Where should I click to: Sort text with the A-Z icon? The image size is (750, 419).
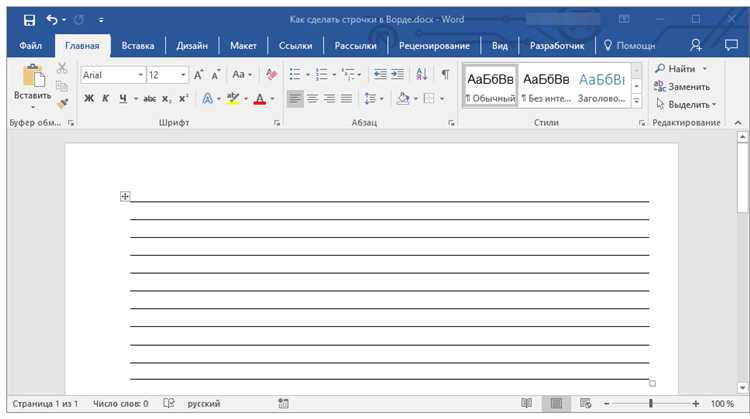(421, 74)
